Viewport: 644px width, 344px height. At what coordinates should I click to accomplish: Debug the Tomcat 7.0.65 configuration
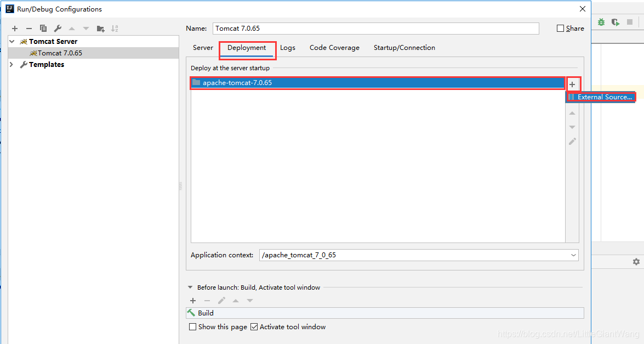(x=601, y=22)
